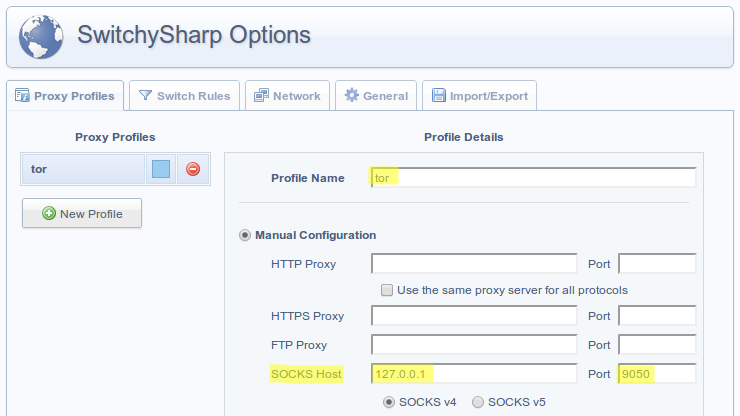This screenshot has width=740, height=416.
Task: Go to the General tab
Action: coord(376,96)
